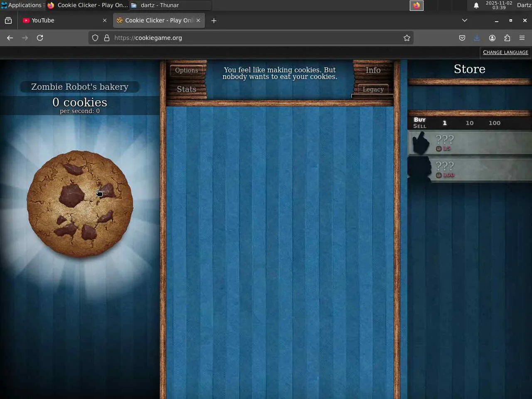Open the Stats panel
The image size is (532, 399).
click(x=187, y=89)
